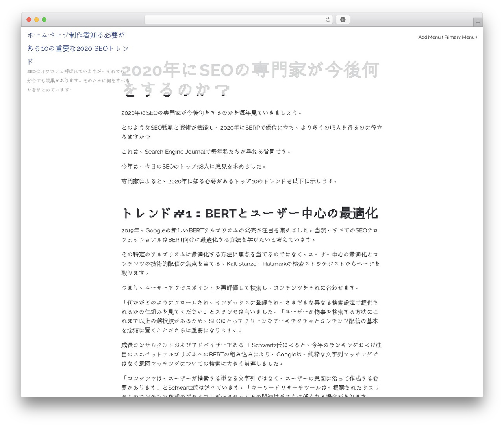Click paragraph beginning つまり、ユーザーアクセスポイント
504x427 pixels.
[x=240, y=288]
